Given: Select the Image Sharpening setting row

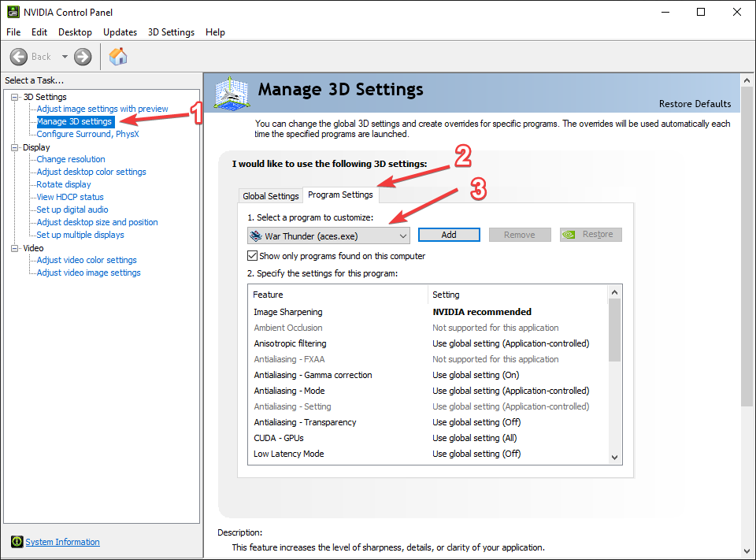Looking at the screenshot, I should point(427,312).
